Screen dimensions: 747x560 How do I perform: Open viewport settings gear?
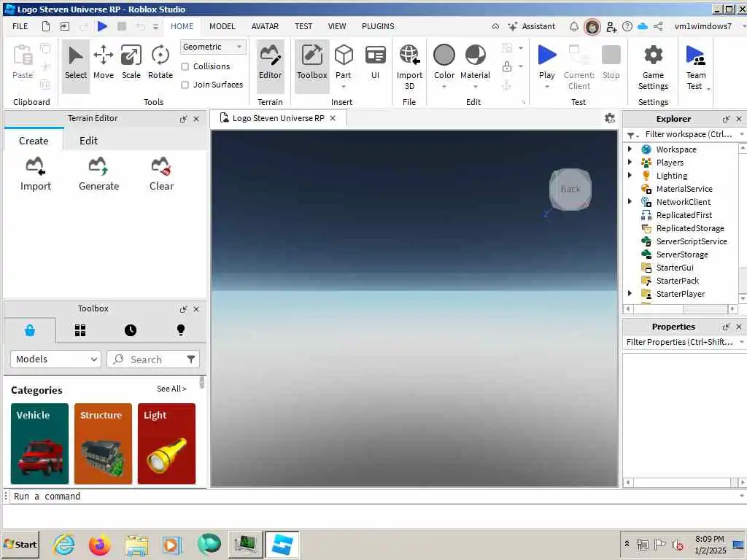[609, 118]
